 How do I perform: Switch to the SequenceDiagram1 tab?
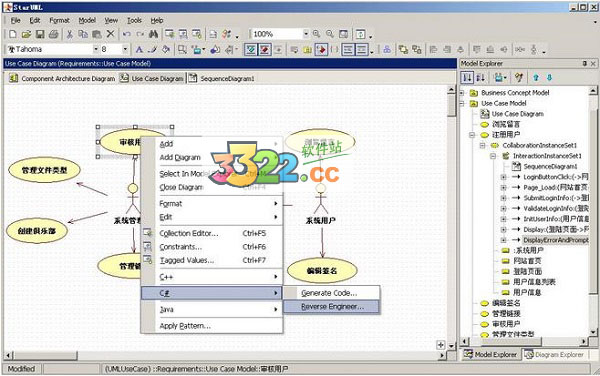(x=222, y=78)
